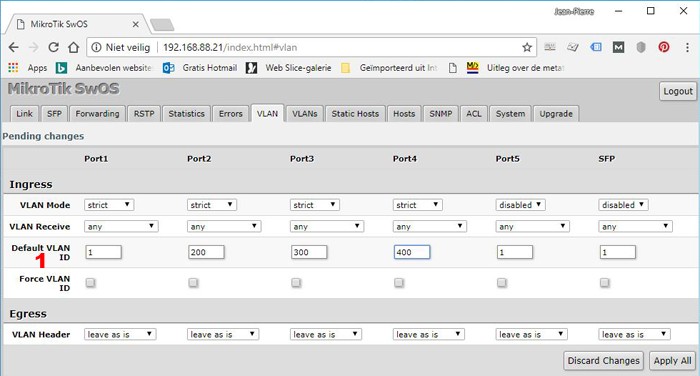Open the Upgrade tab
The height and width of the screenshot is (376, 700).
point(556,114)
